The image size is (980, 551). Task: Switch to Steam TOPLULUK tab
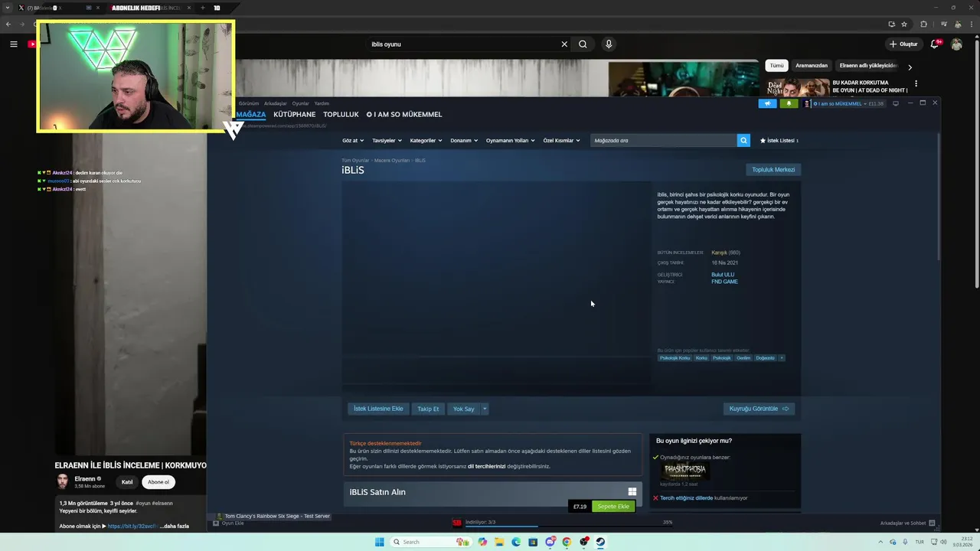coord(341,114)
